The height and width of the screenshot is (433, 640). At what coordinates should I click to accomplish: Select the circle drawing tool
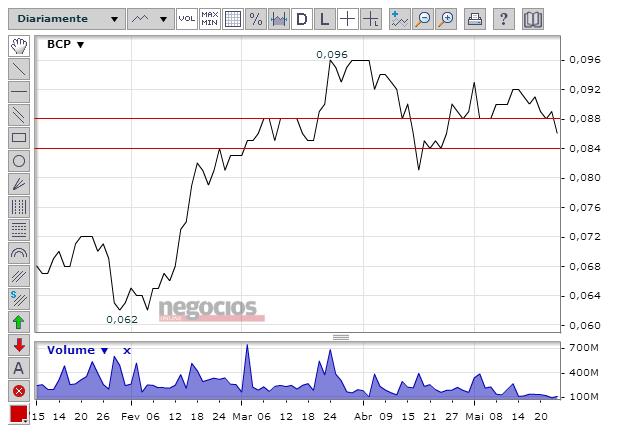pos(19,161)
